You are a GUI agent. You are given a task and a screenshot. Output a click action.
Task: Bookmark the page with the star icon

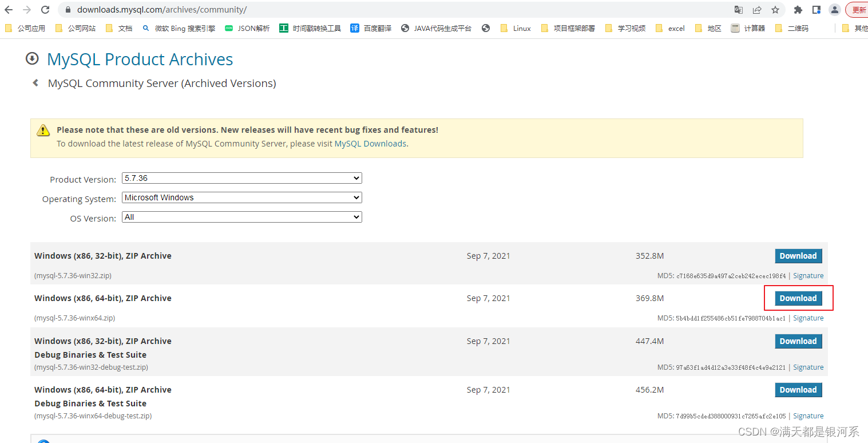775,10
